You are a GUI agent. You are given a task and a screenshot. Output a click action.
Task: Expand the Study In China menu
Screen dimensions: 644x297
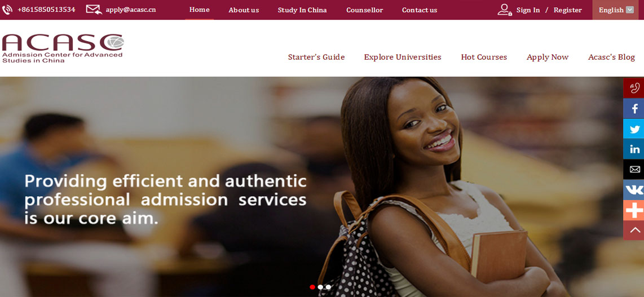pos(302,10)
